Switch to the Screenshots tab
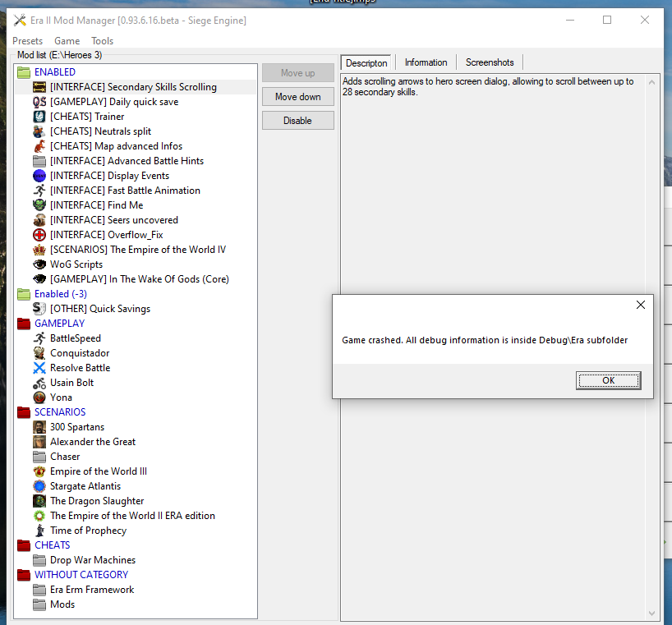The height and width of the screenshot is (625, 672). [490, 62]
